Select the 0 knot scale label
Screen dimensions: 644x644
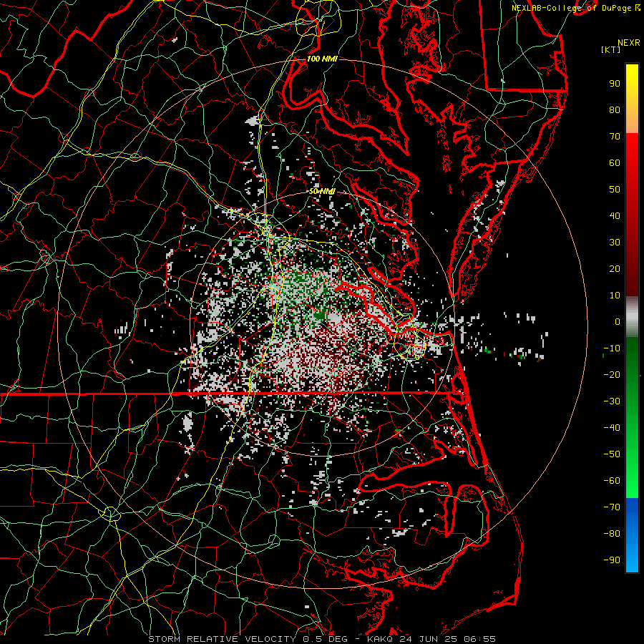(x=618, y=321)
